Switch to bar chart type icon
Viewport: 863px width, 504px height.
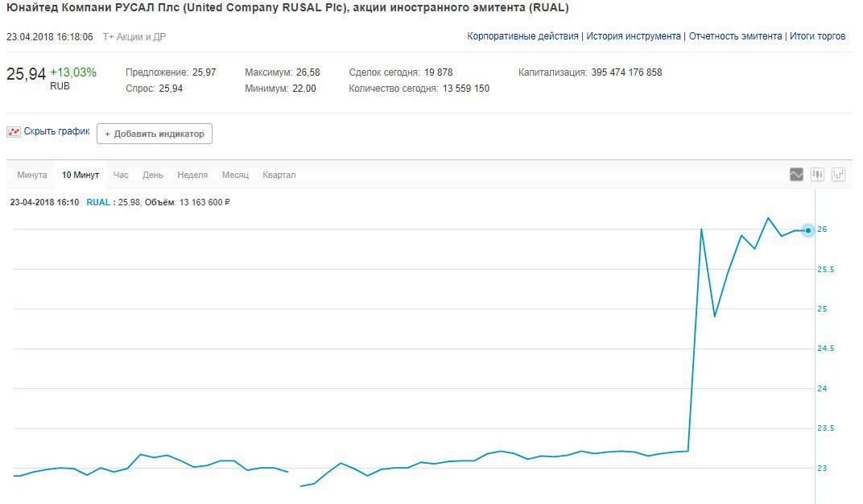838,175
